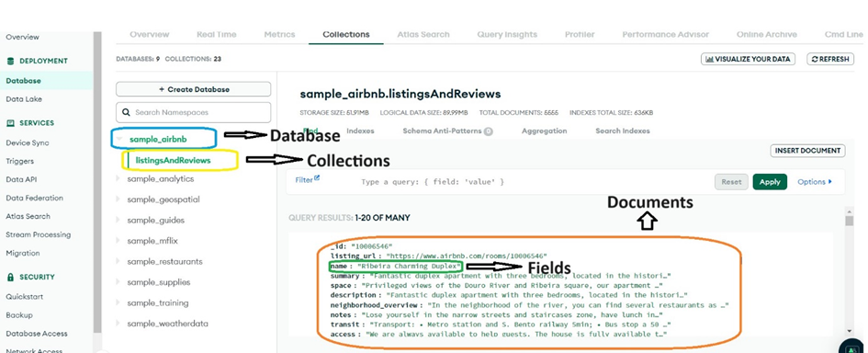Image resolution: width=868 pixels, height=353 pixels.
Task: Click the Create Database button
Action: (193, 89)
